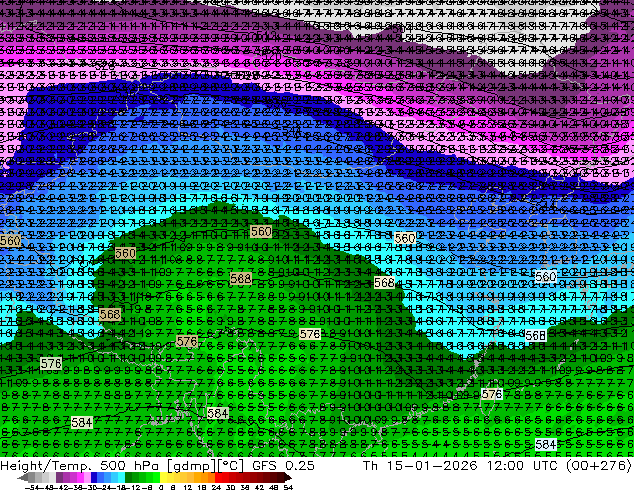Viewport: 634px width, 490px height.
Task: Click the '12:00' valid time text
Action: pos(505,466)
